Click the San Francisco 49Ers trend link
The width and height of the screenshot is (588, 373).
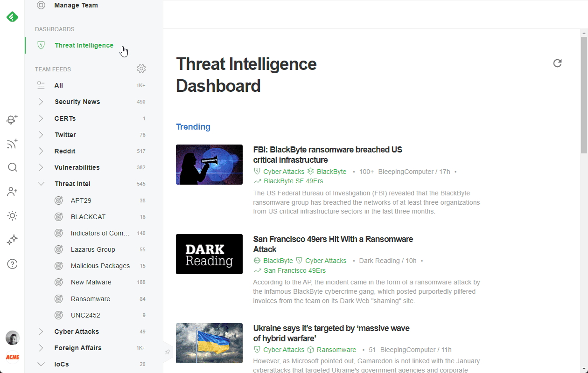(294, 270)
